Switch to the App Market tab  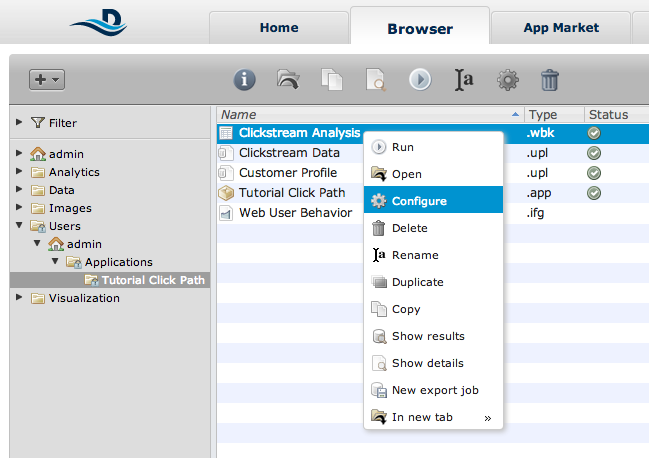(561, 28)
